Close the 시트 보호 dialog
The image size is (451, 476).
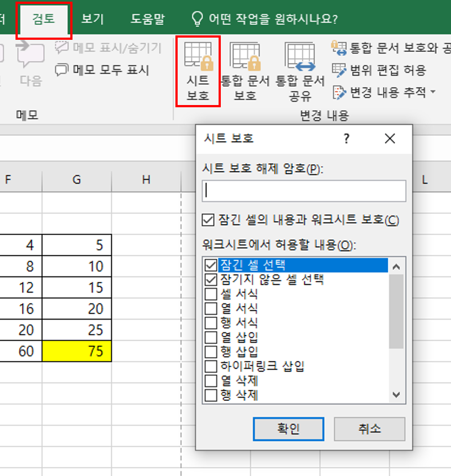tap(390, 139)
